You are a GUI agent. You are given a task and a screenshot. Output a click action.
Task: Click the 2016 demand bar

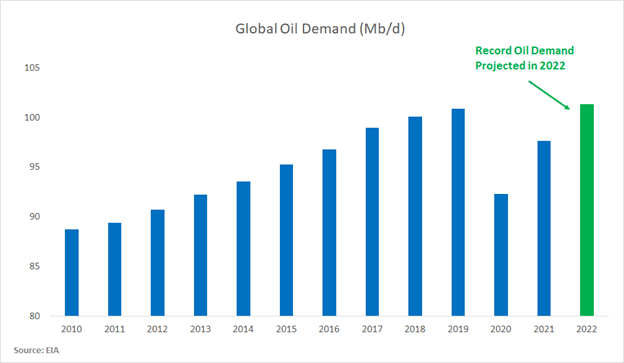coord(329,233)
